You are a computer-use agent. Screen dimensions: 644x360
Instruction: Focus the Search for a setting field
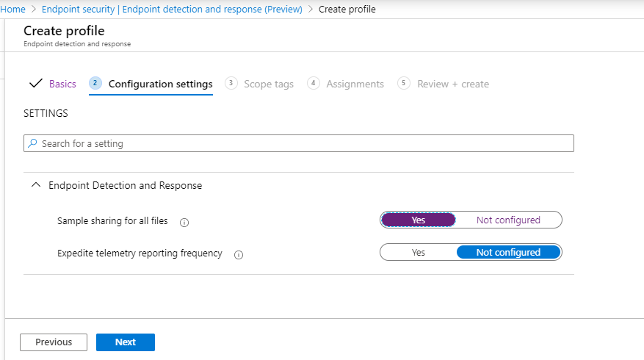click(x=301, y=143)
